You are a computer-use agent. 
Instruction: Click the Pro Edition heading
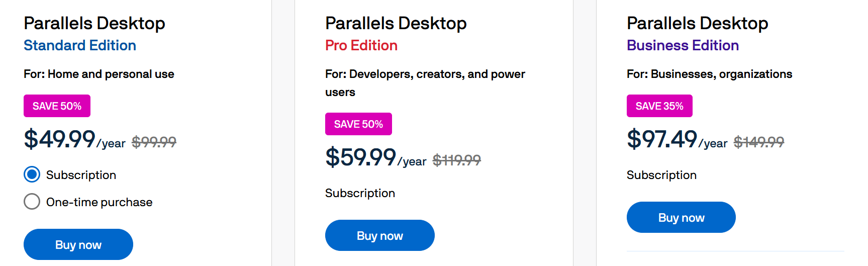(361, 45)
